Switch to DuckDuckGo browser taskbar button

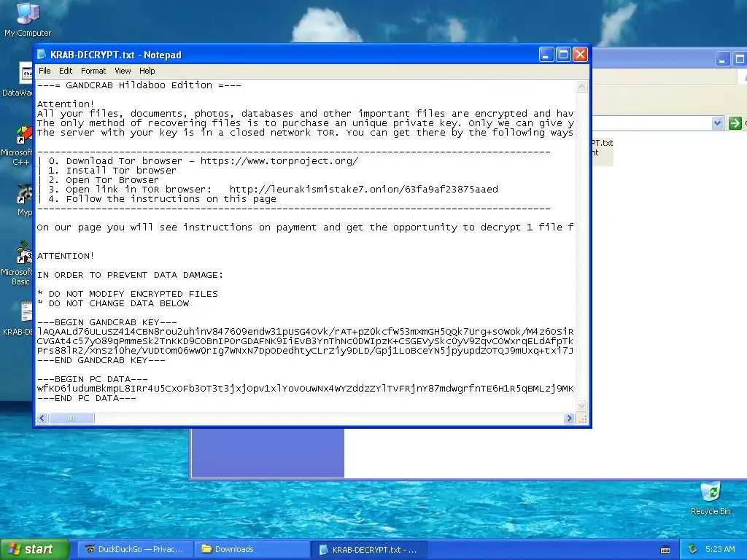(135, 549)
